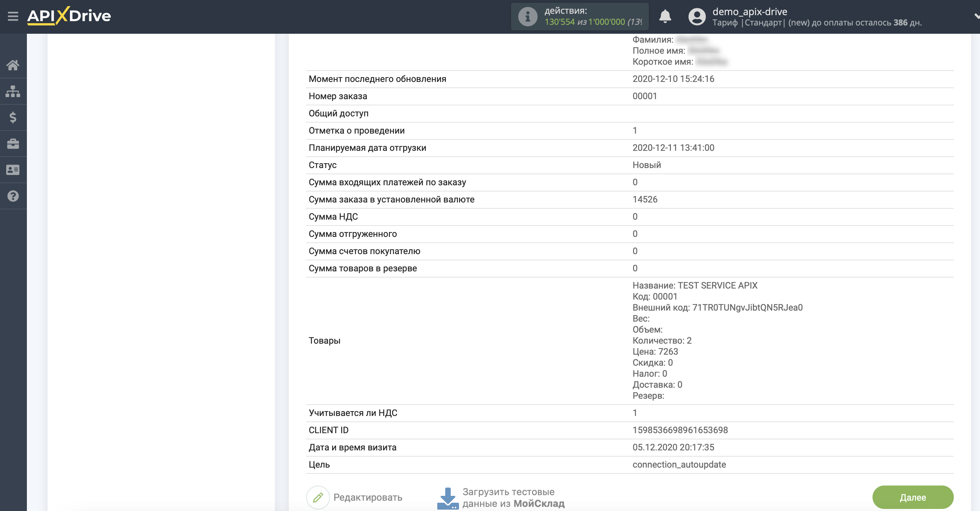Screen dimensions: 980x511
Task: Open notifications bell
Action: [x=665, y=16]
